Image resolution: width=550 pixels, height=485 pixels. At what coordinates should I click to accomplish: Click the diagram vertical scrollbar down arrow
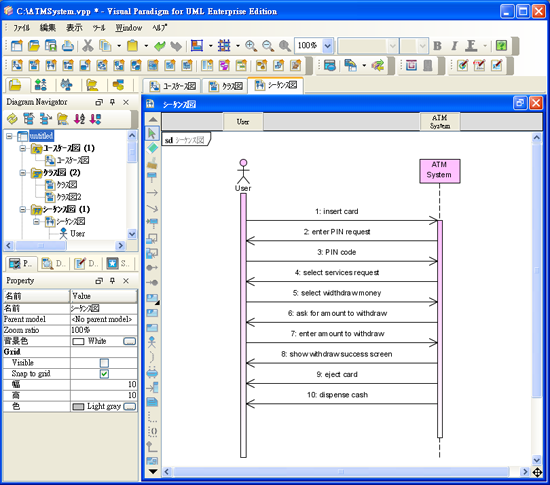click(x=537, y=460)
